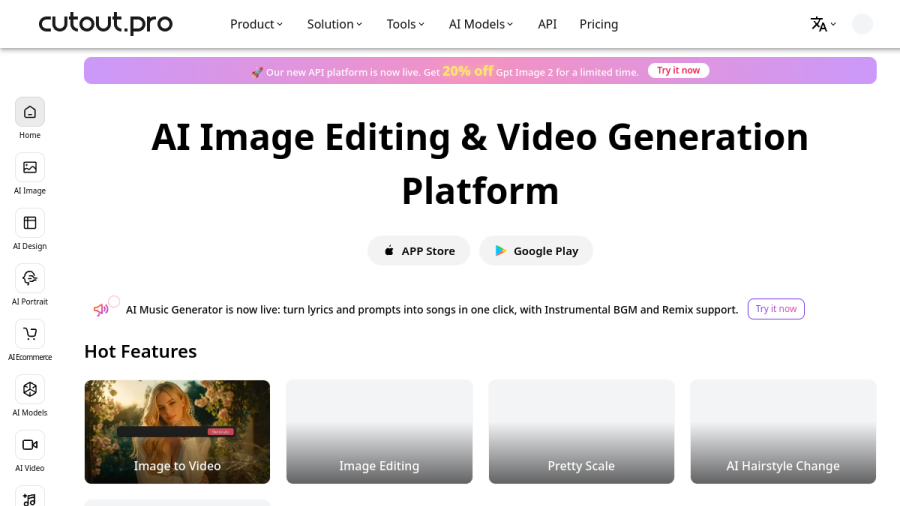Open the Pretty Scale feature card
The height and width of the screenshot is (506, 900).
(581, 432)
